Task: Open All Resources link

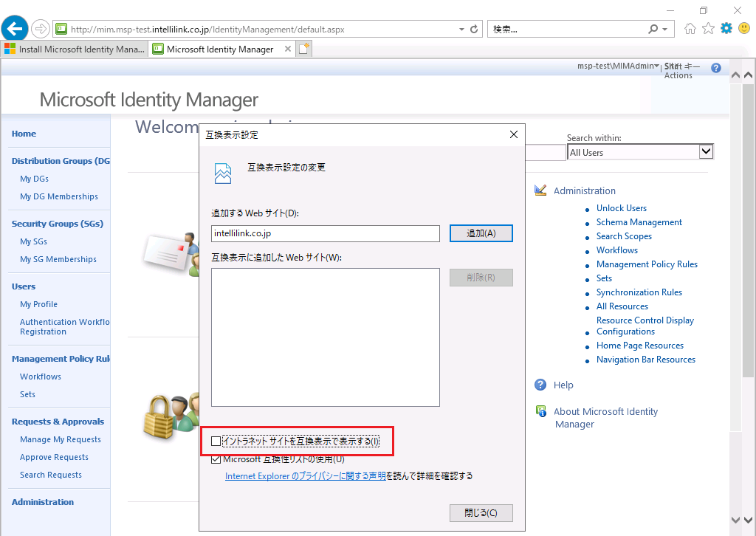Action: click(622, 306)
